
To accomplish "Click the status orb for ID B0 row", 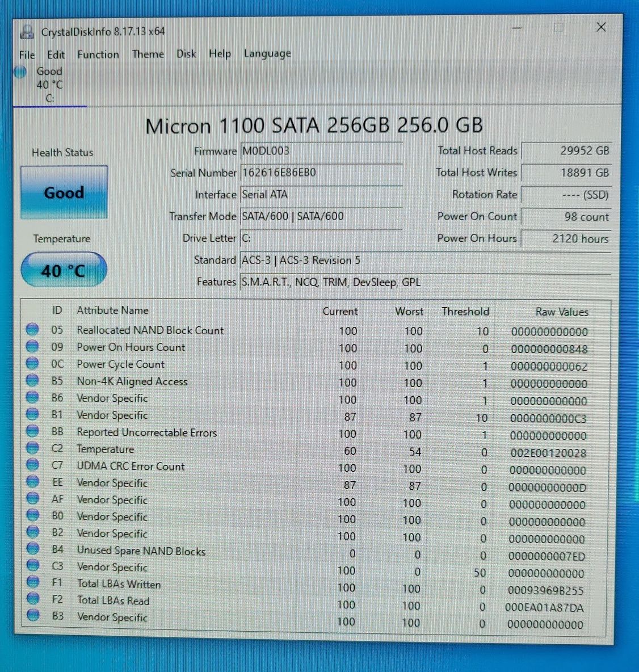I will click(32, 514).
